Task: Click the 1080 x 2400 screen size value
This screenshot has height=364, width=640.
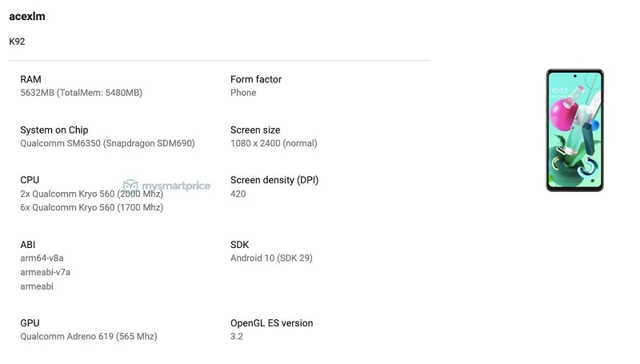Action: coord(274,143)
